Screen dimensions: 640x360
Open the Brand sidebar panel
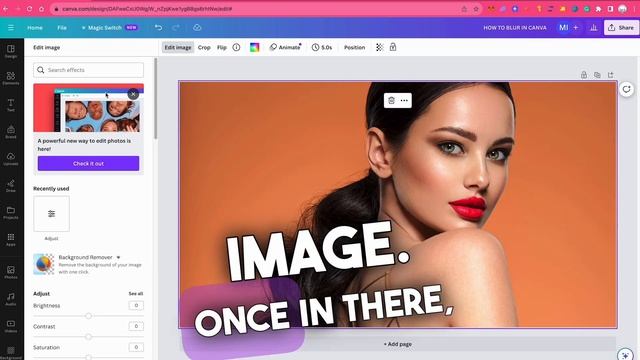(x=11, y=132)
